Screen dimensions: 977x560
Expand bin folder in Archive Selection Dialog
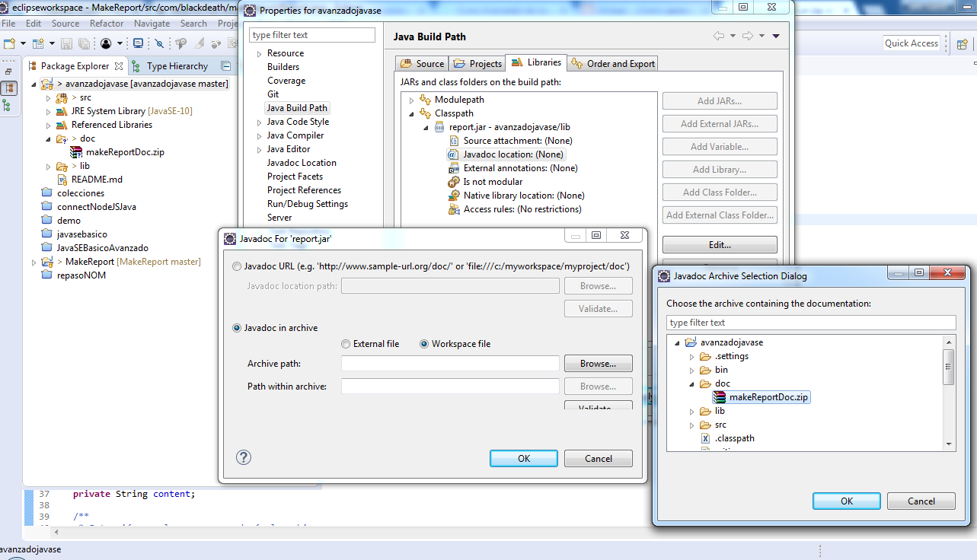point(691,371)
